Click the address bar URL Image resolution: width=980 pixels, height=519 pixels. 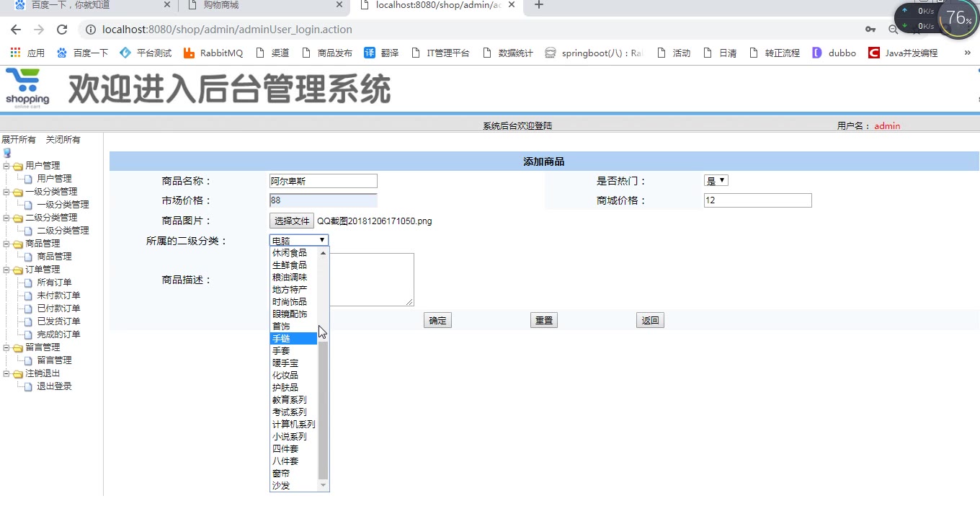(x=227, y=30)
